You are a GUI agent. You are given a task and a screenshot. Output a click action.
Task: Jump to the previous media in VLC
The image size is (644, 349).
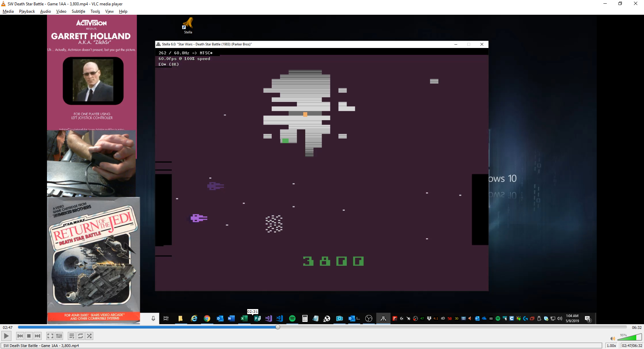click(20, 336)
